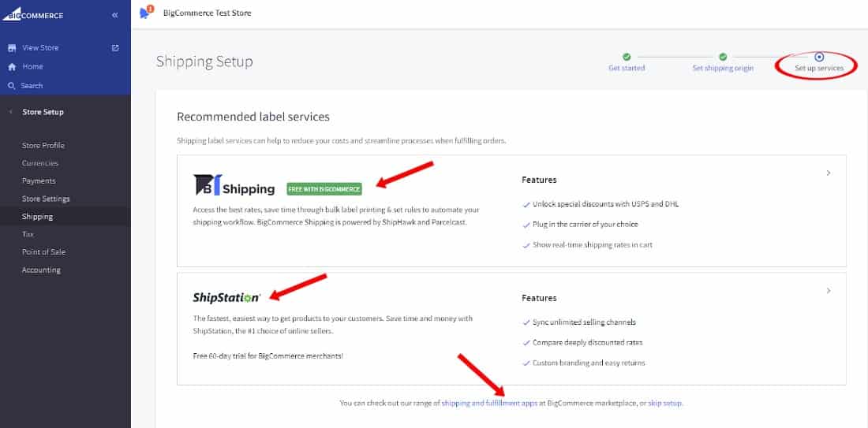Click the skip setup link

tap(665, 404)
